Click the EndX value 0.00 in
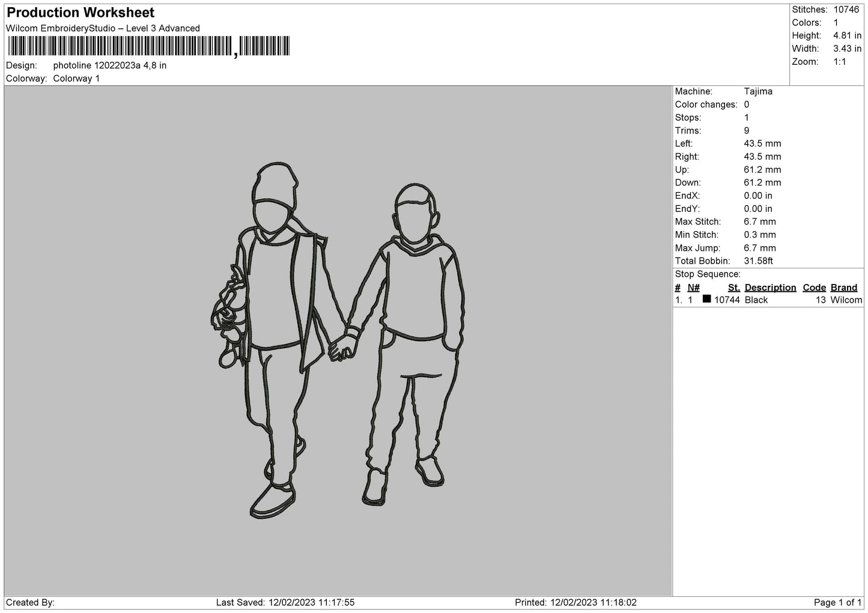Image resolution: width=868 pixels, height=613 pixels. pyautogui.click(x=758, y=196)
